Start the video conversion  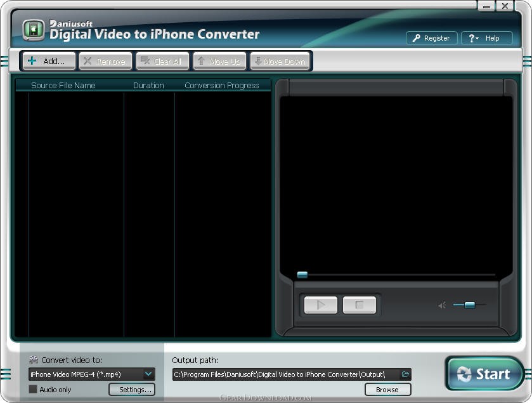tap(484, 373)
